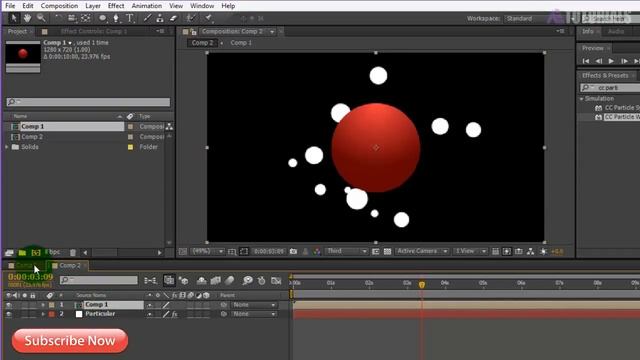Select the Hand tool
This screenshot has height=360, width=640.
27,18
